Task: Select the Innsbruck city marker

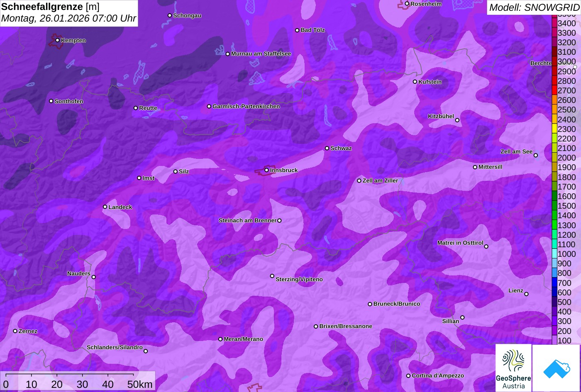Action: point(267,170)
